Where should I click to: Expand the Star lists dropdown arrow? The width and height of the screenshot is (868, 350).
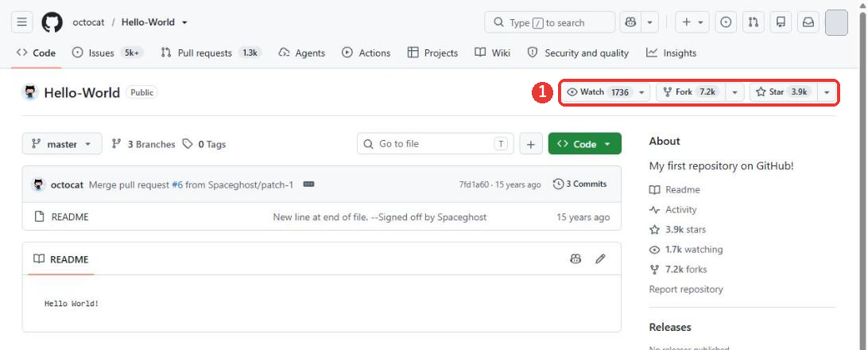tap(827, 92)
